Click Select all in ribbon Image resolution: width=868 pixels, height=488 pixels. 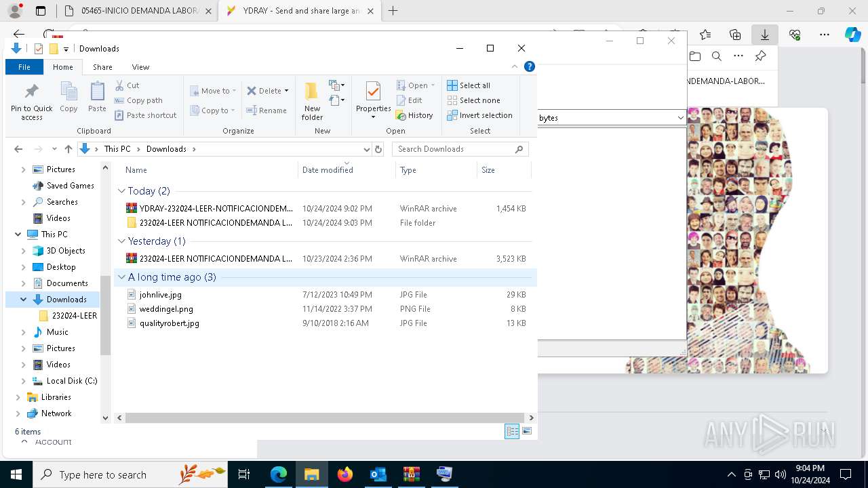(x=469, y=85)
